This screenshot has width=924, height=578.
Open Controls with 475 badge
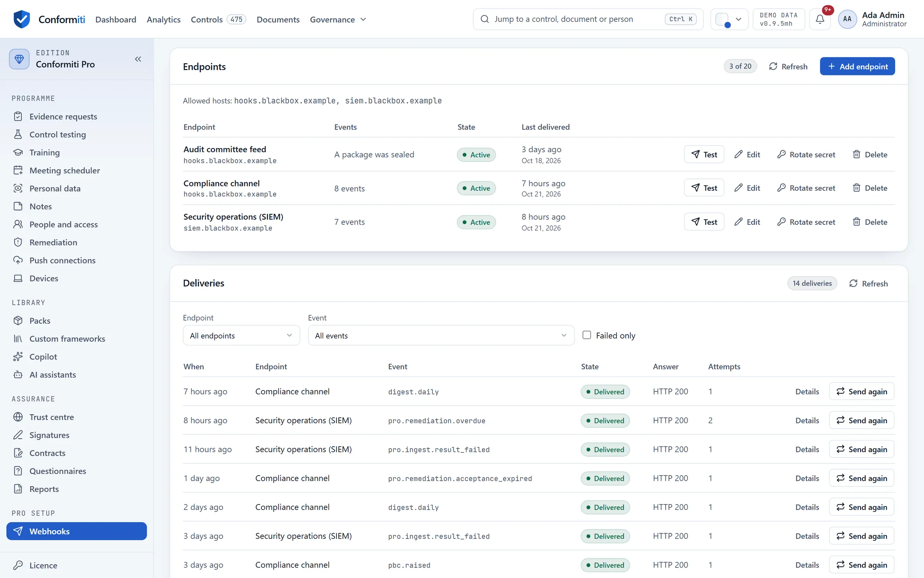218,19
